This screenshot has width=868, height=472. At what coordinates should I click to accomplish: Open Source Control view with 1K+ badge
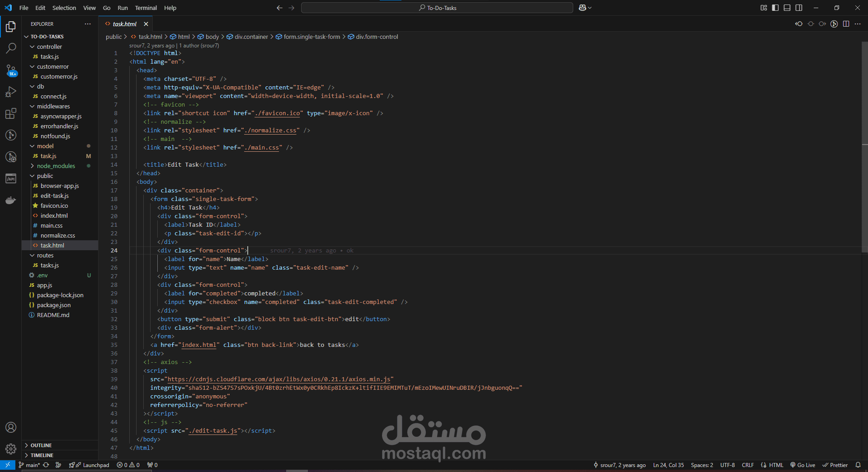click(x=11, y=70)
